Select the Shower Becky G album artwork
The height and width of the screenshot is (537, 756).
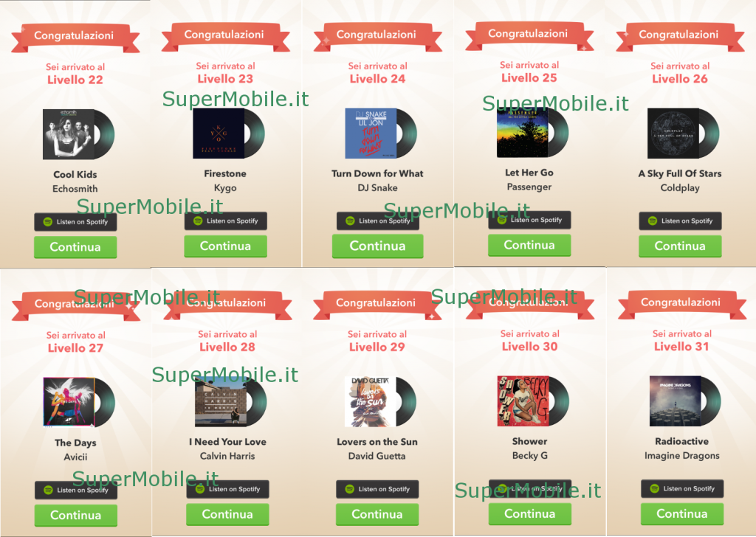[x=523, y=401]
